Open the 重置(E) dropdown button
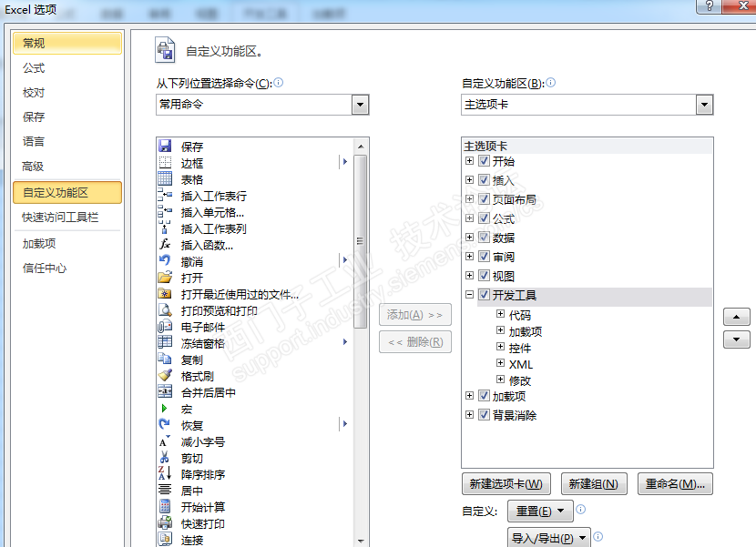 coord(540,511)
